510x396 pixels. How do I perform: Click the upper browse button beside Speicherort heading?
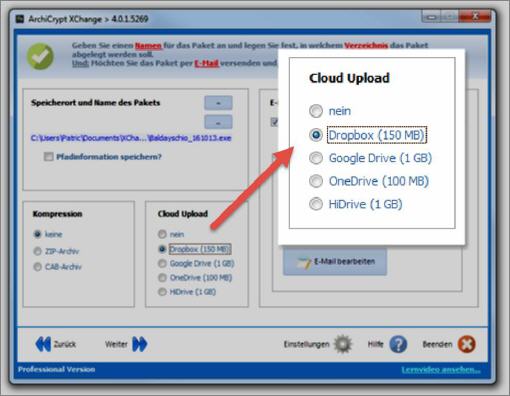coord(218,103)
